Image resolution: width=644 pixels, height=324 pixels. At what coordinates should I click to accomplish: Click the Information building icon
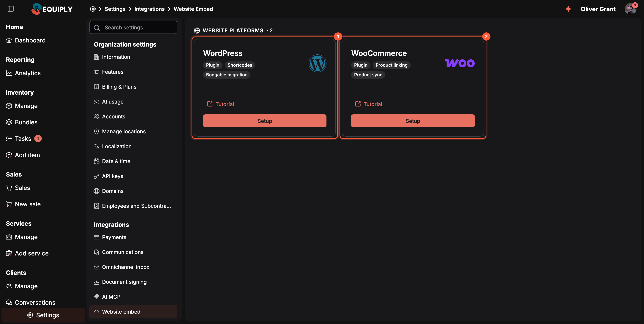click(x=97, y=57)
